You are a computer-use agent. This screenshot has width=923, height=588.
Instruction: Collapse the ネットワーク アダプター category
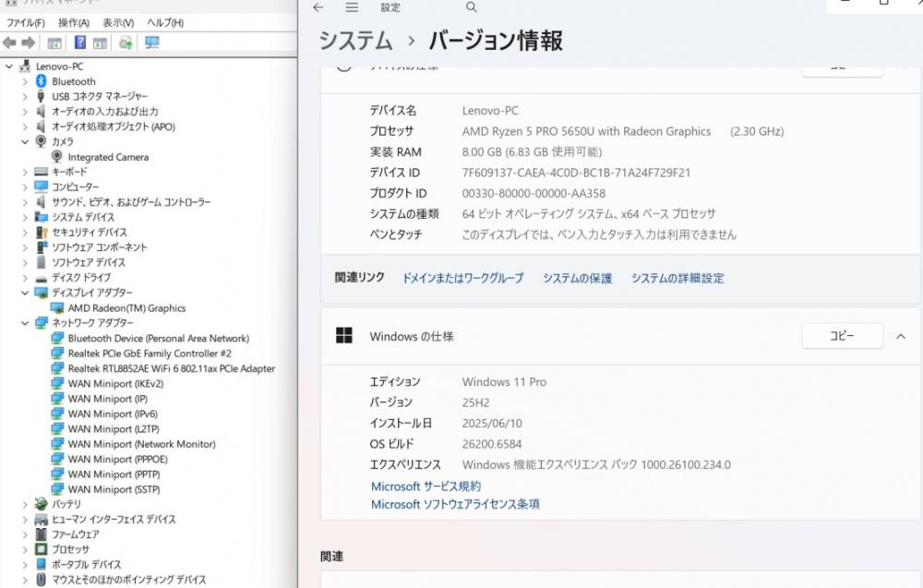[25, 323]
